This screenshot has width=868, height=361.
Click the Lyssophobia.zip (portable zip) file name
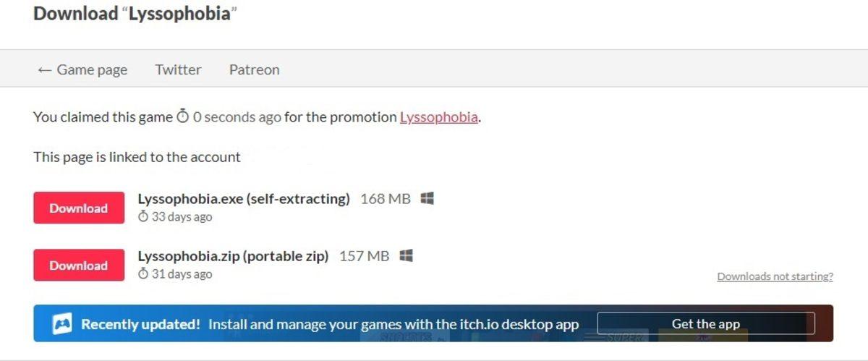tap(233, 255)
